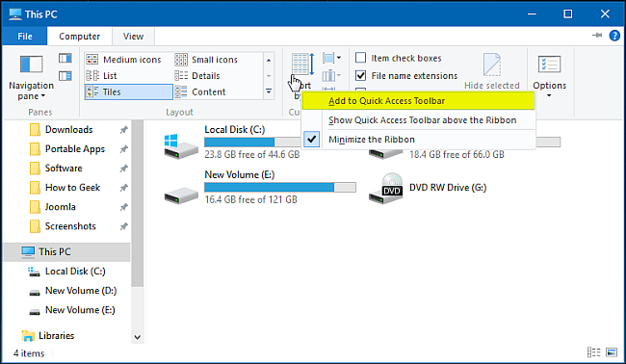Choose Show Quick Access Toolbar above the Ribbon
The height and width of the screenshot is (364, 626).
click(x=418, y=120)
